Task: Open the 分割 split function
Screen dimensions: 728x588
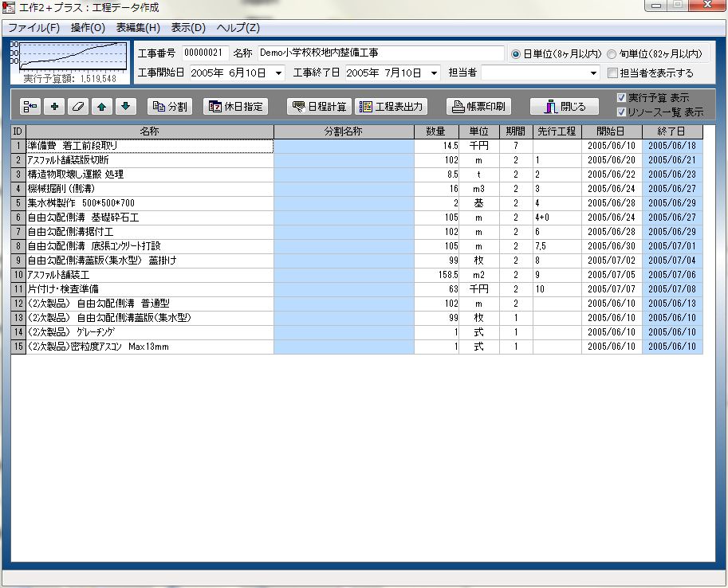Action: pyautogui.click(x=168, y=106)
